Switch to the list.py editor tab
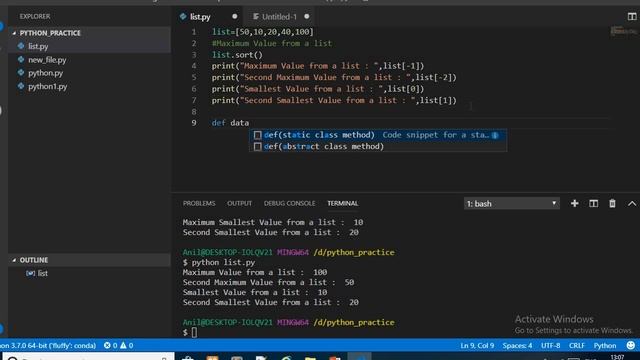Image resolution: width=640 pixels, height=360 pixels. [x=200, y=17]
